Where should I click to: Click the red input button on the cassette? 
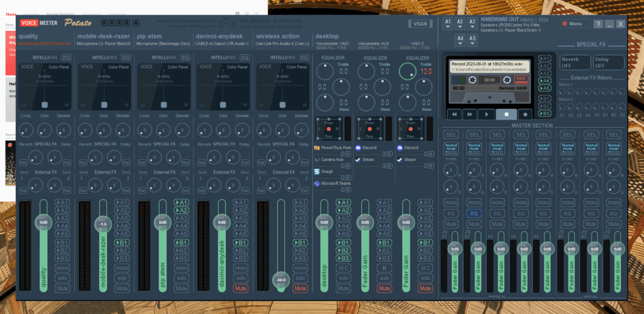click(521, 79)
